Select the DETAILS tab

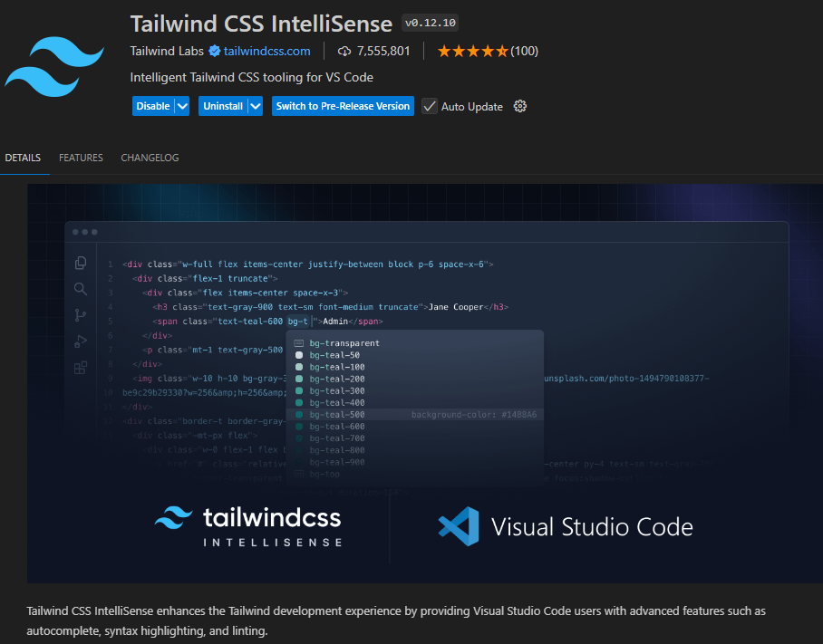point(23,158)
